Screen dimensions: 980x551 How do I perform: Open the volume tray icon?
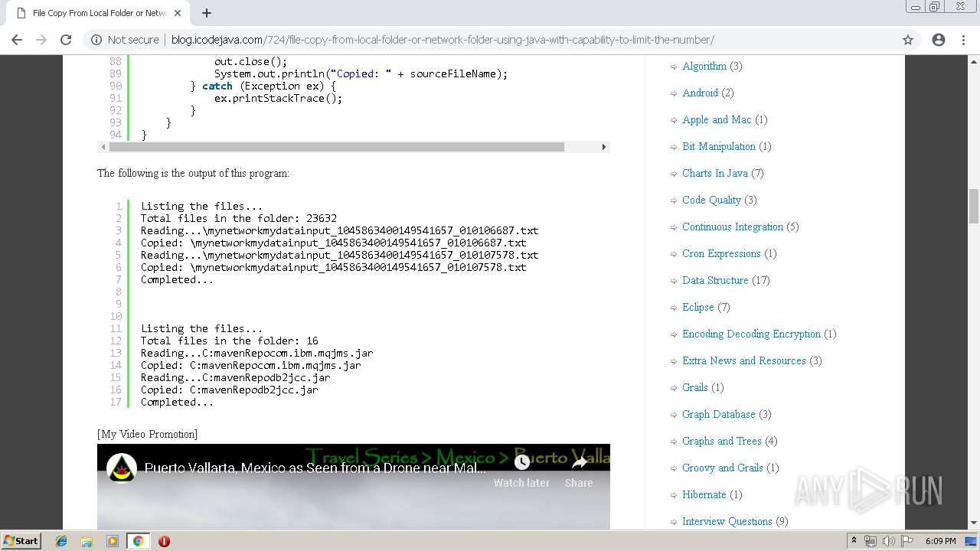point(889,541)
